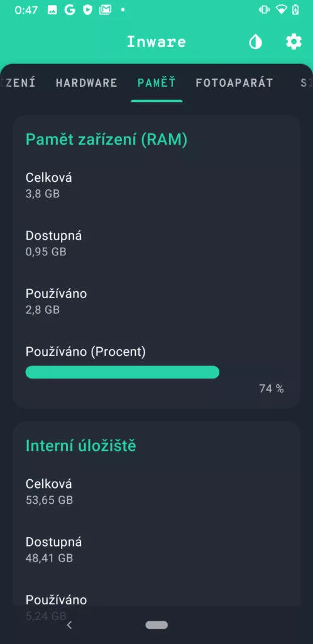This screenshot has height=644, width=313.
Task: Select the storage Dostupná 48,41 GB entry
Action: click(156, 550)
